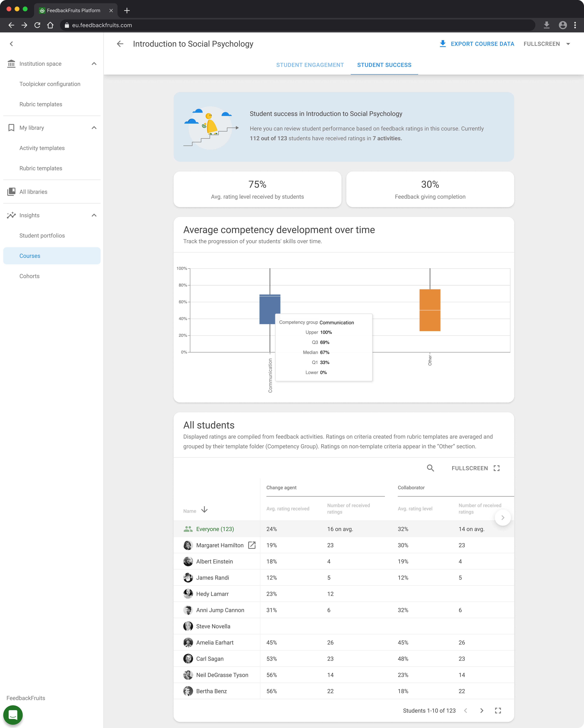Open Margaret Hamilton's external link icon
This screenshot has height=728, width=584.
(252, 545)
